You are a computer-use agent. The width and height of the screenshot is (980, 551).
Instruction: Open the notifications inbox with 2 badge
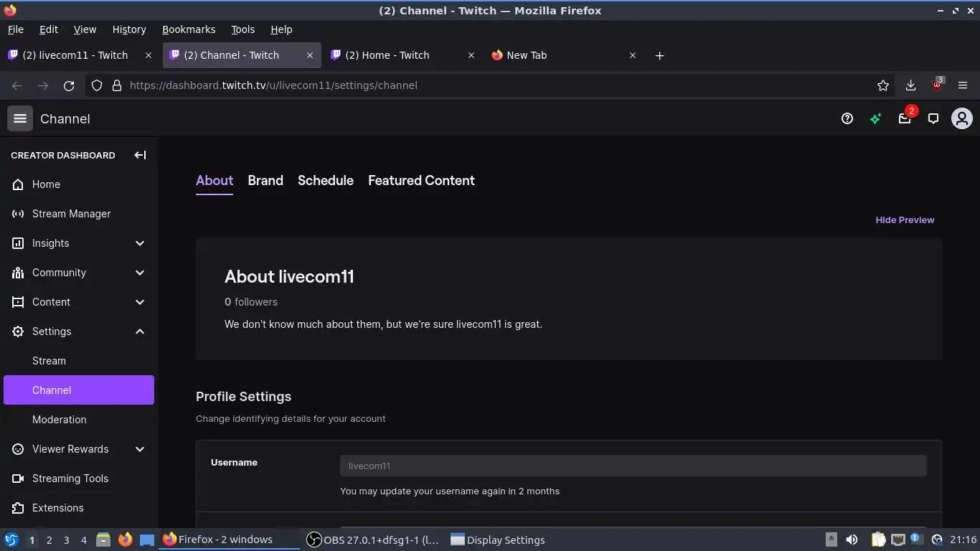click(x=905, y=118)
